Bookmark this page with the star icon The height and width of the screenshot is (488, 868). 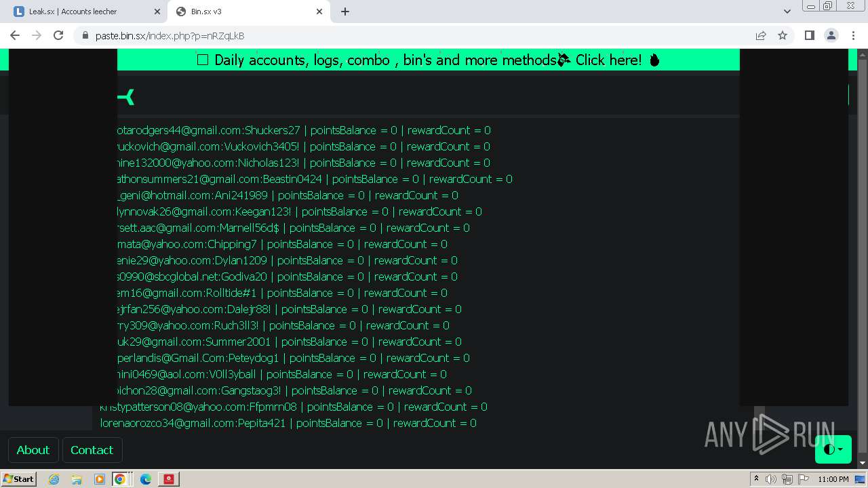coord(783,36)
